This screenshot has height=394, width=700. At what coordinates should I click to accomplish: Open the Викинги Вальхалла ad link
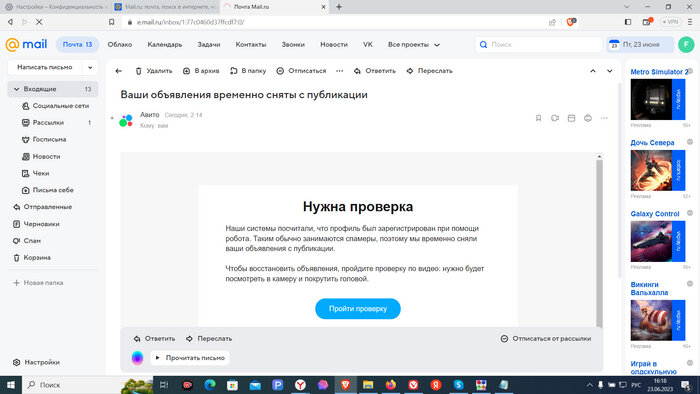coord(649,289)
